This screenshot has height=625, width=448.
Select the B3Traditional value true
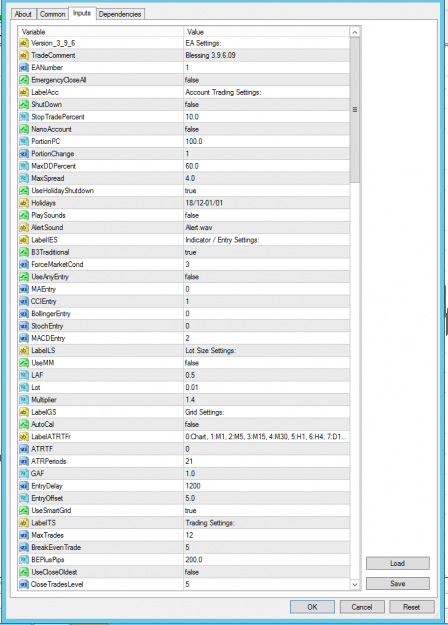191,252
